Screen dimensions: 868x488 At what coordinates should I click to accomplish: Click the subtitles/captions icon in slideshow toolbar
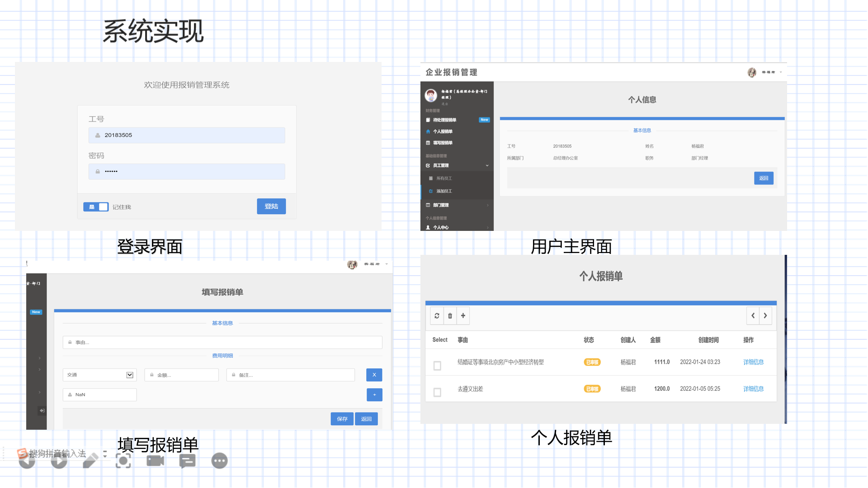point(187,461)
